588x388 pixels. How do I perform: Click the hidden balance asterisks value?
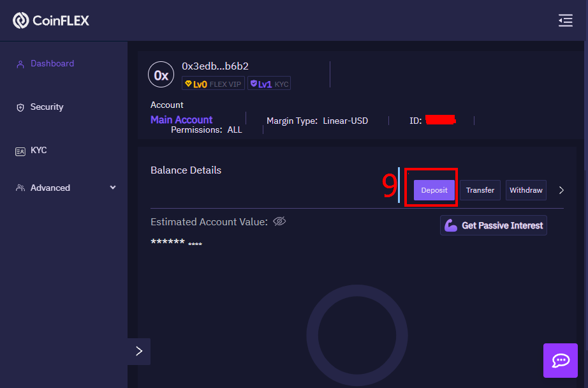pos(176,242)
